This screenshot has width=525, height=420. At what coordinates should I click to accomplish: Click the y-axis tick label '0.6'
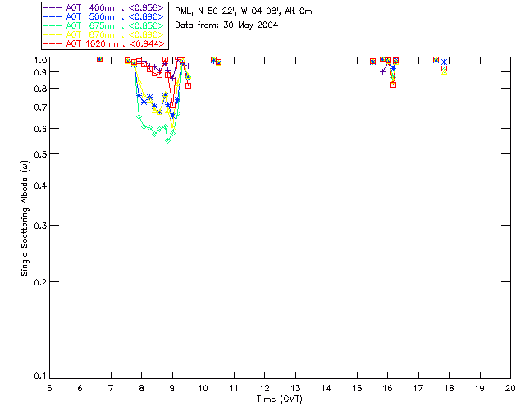[x=40, y=129]
